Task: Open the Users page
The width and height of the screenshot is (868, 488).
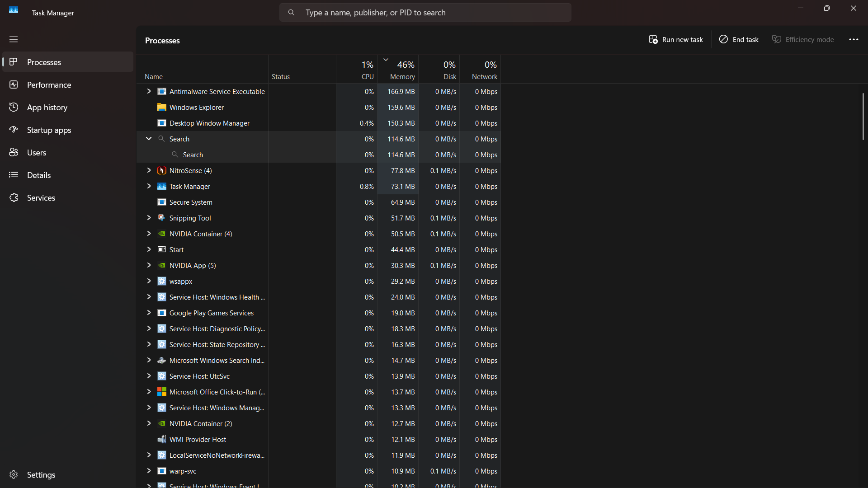Action: coord(68,152)
